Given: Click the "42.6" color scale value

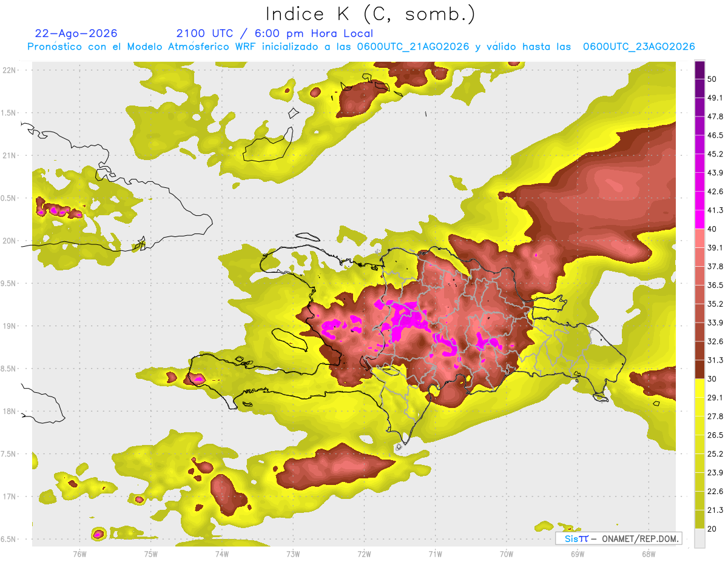Looking at the screenshot, I should click(x=715, y=192).
